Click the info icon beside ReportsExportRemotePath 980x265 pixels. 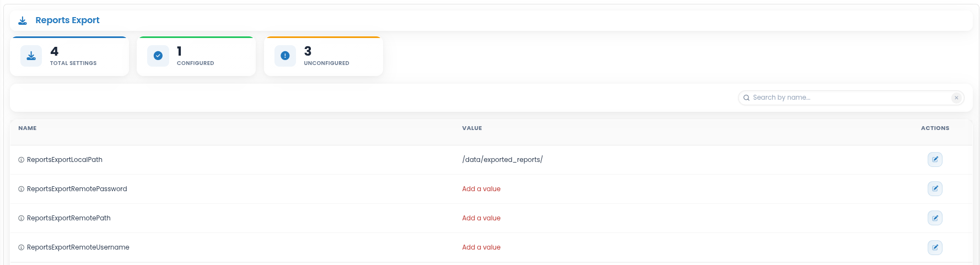coord(21,218)
